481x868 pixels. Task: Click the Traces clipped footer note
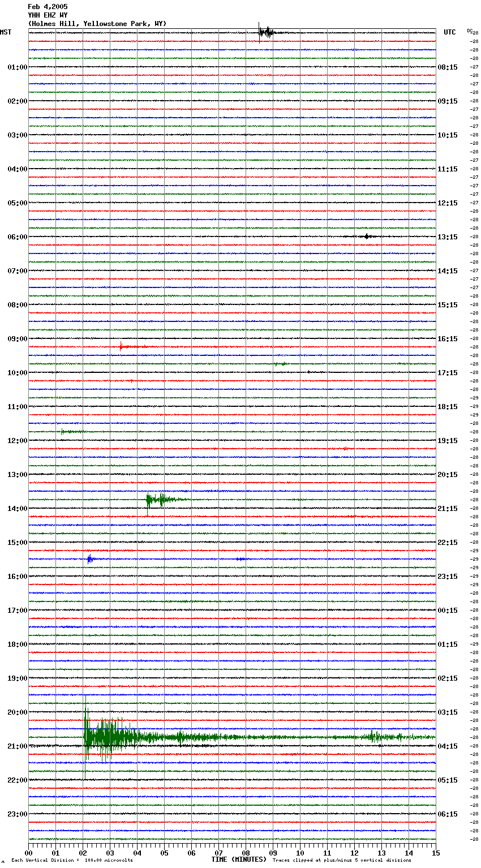coord(342,861)
